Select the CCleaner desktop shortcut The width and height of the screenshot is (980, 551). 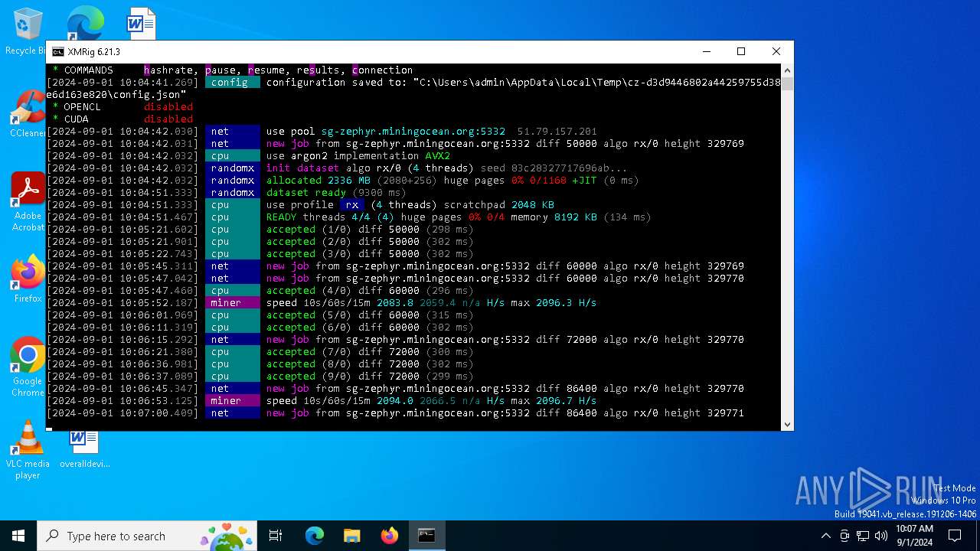[x=28, y=115]
